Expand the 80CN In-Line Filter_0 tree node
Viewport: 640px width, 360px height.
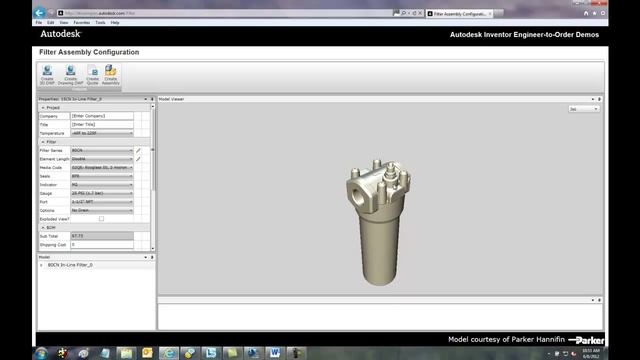(41, 265)
